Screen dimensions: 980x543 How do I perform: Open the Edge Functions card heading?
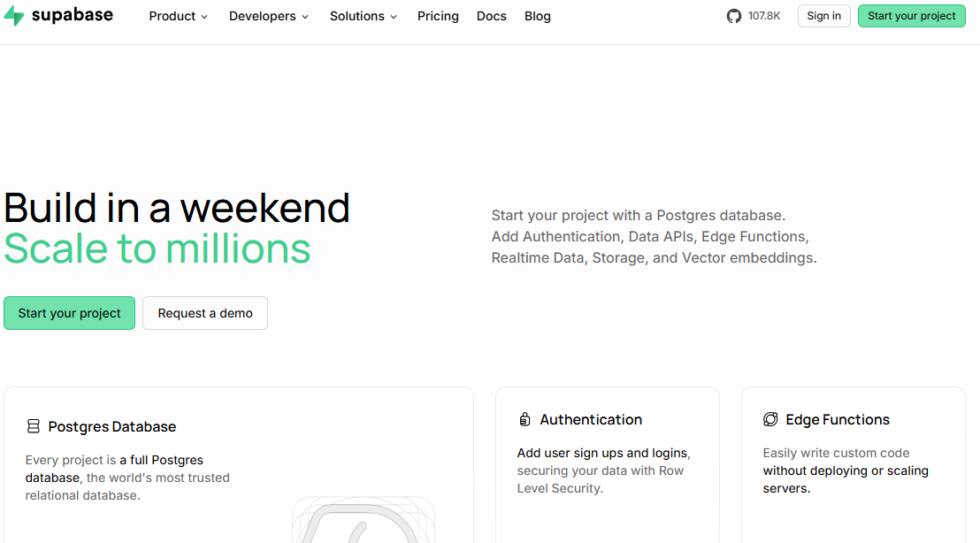point(838,420)
